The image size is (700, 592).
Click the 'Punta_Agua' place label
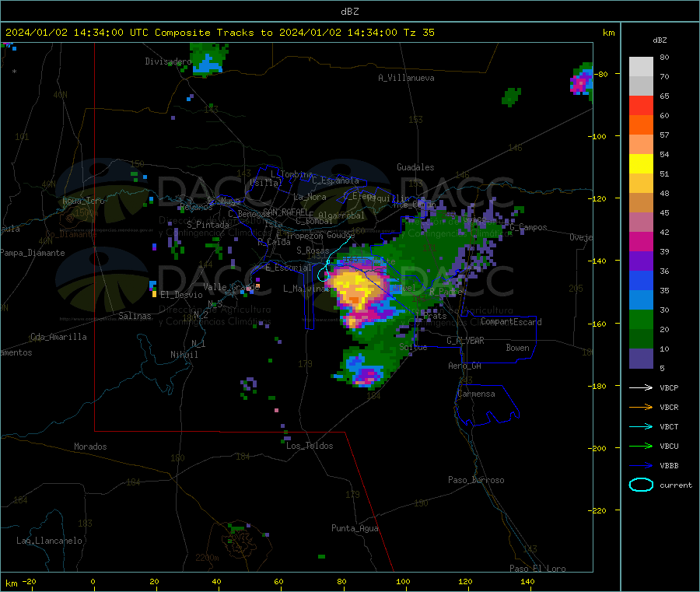click(x=355, y=529)
